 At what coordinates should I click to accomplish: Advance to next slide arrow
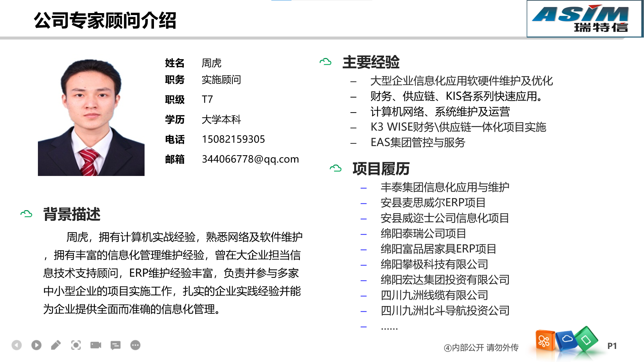(x=36, y=345)
